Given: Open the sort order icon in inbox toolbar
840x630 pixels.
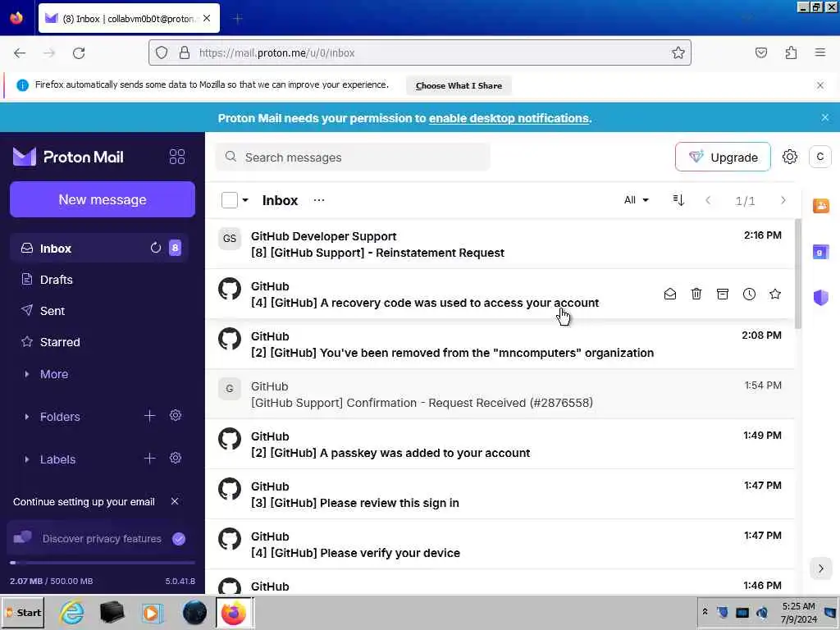Looking at the screenshot, I should pyautogui.click(x=678, y=200).
